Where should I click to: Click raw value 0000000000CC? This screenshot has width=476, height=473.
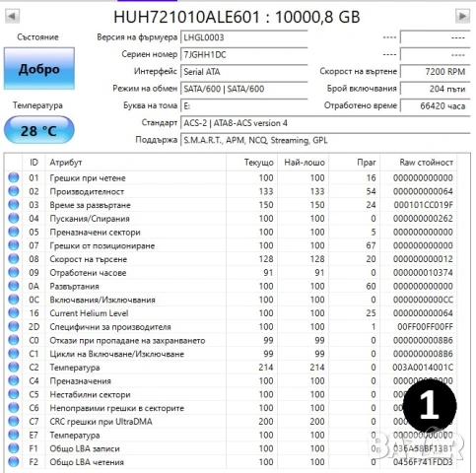point(423,300)
